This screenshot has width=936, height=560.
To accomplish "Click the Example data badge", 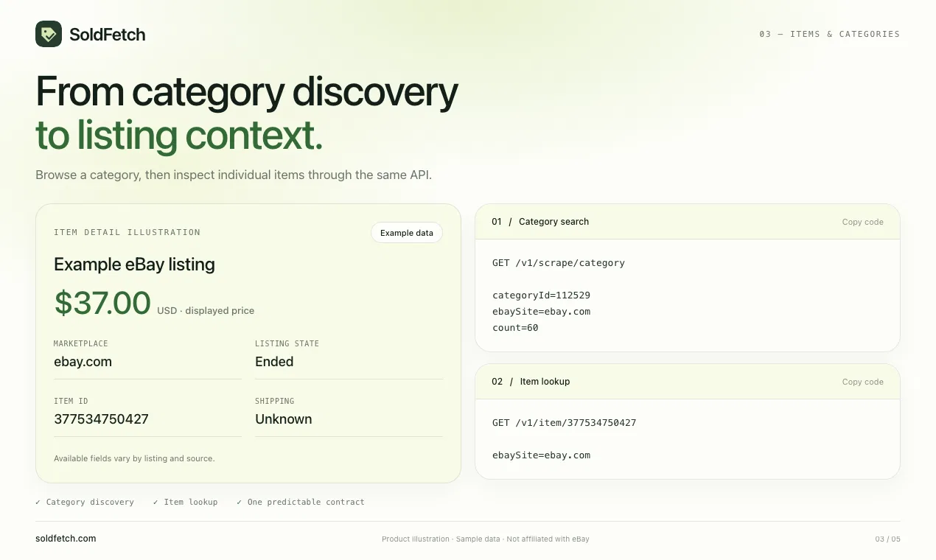I will click(x=407, y=233).
